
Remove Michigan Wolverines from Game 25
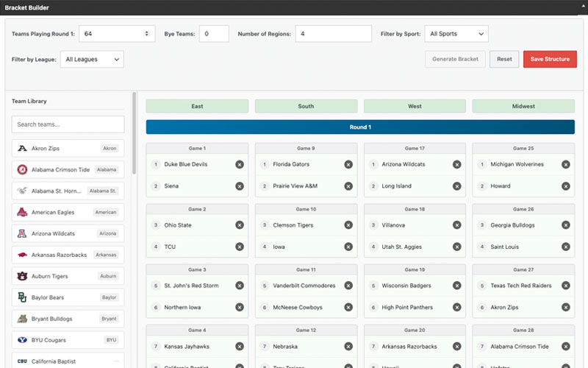(x=566, y=164)
